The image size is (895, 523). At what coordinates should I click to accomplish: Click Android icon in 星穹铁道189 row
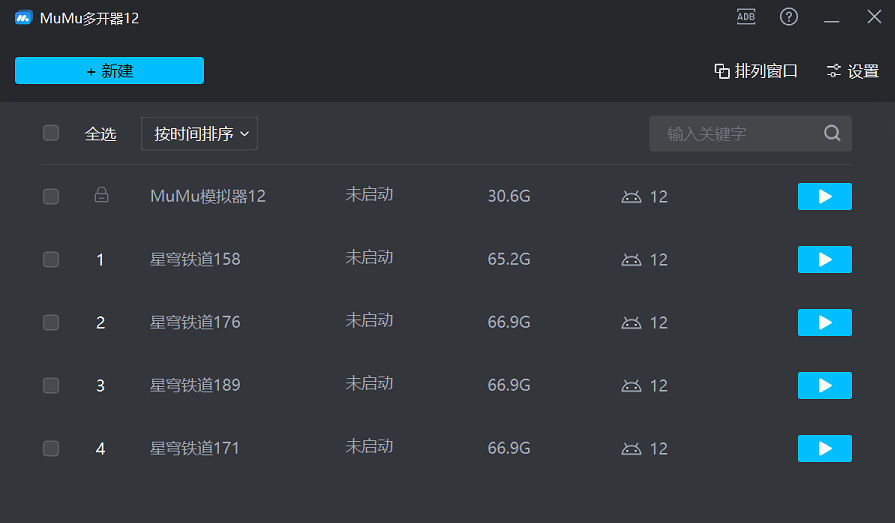tap(631, 385)
